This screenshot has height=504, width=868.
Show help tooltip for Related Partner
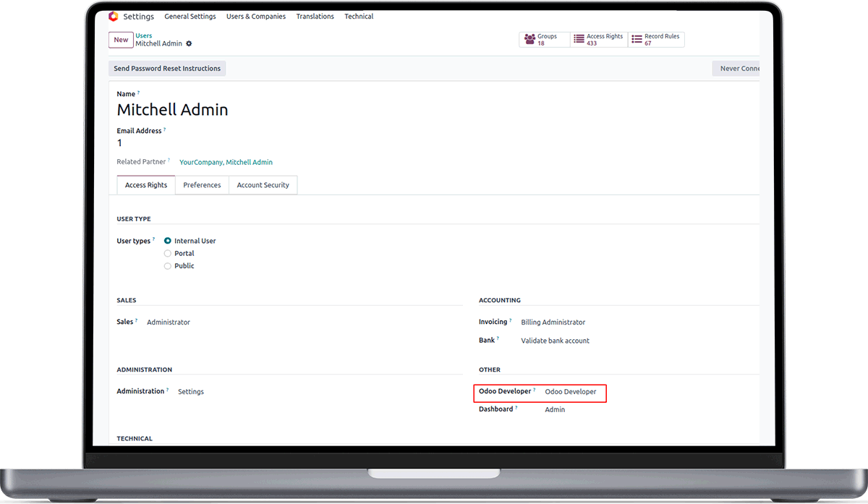(x=169, y=161)
